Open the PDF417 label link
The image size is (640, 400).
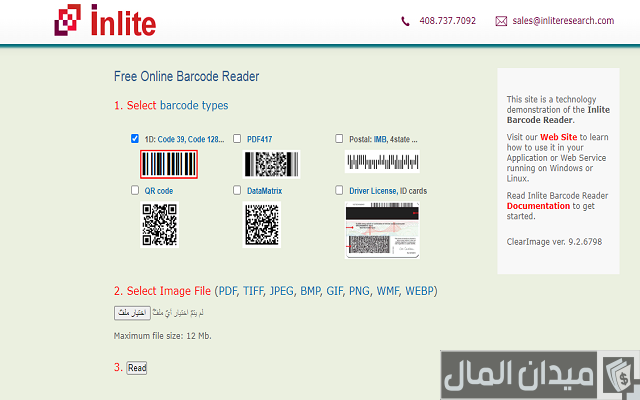pos(259,139)
